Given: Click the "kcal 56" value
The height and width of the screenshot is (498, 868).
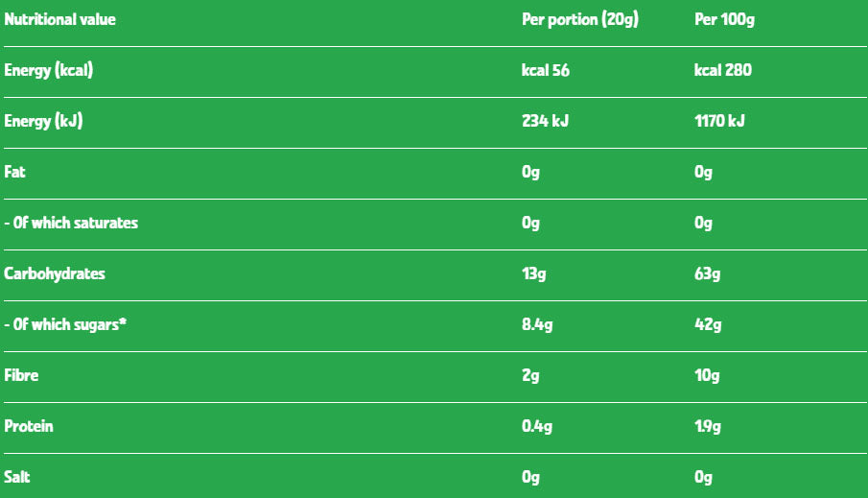Looking at the screenshot, I should 545,70.
